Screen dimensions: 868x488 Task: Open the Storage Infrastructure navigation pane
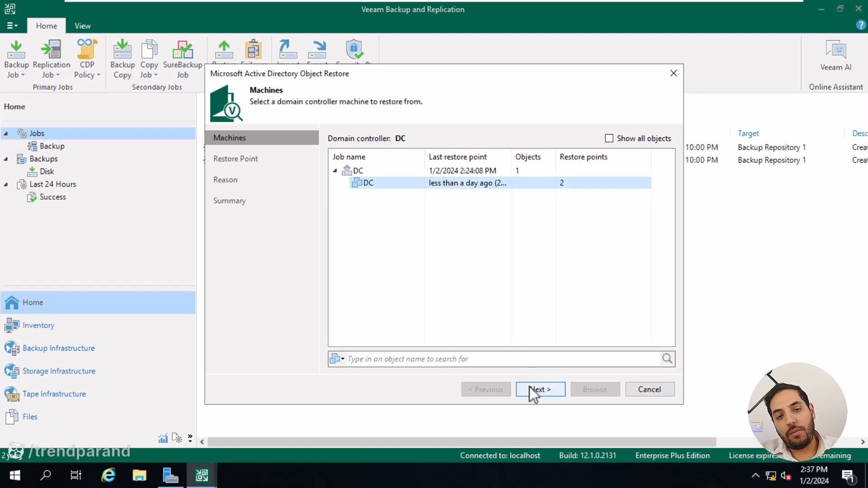(x=98, y=371)
